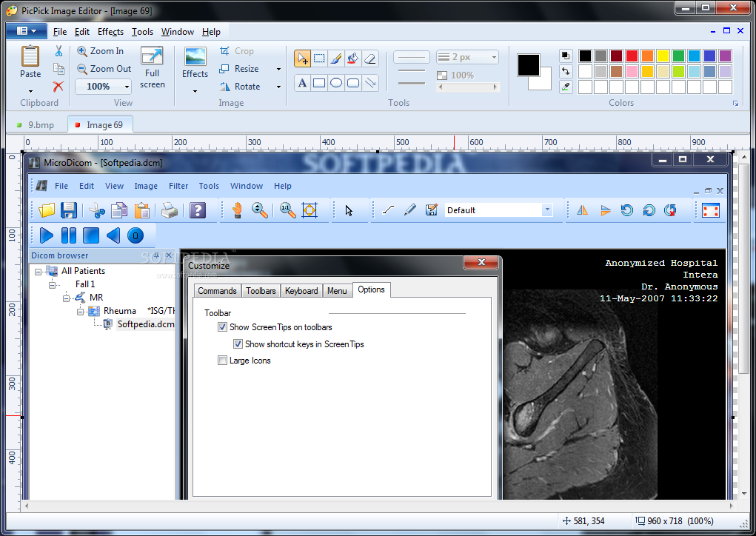Reset to default black and white colors icon
Screen dimensions: 756x536
pos(566,55)
